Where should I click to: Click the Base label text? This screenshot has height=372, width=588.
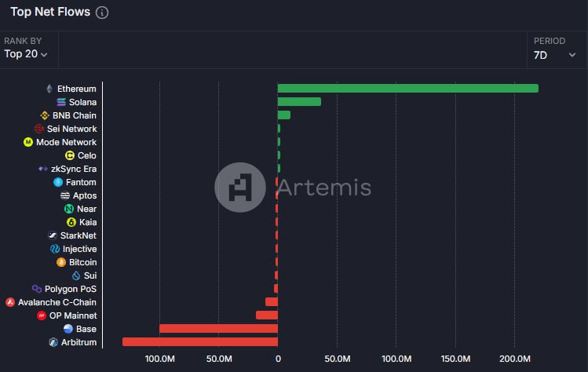point(86,329)
